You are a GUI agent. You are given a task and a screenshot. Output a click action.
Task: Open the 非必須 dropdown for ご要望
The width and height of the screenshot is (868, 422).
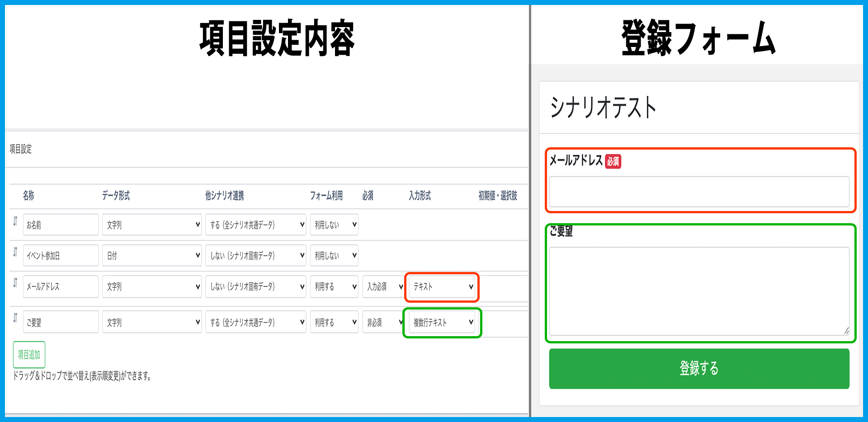pos(383,322)
